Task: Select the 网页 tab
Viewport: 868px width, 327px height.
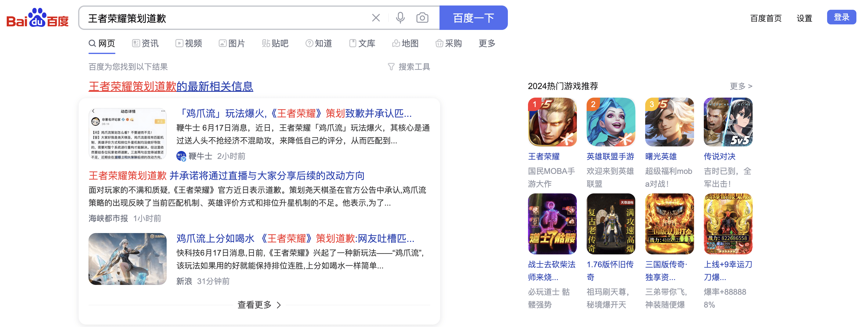Action: tap(102, 43)
